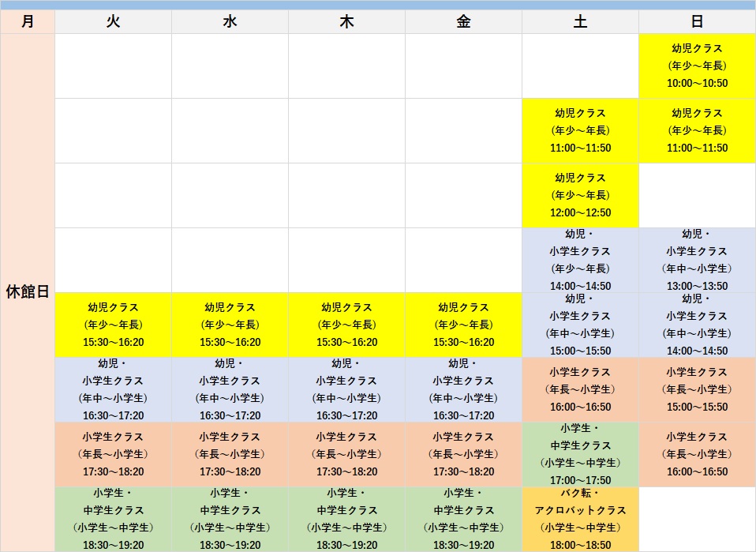
Task: Click Wednesday 16:30～17:20 幼児・小学生クラス
Action: coord(230,389)
